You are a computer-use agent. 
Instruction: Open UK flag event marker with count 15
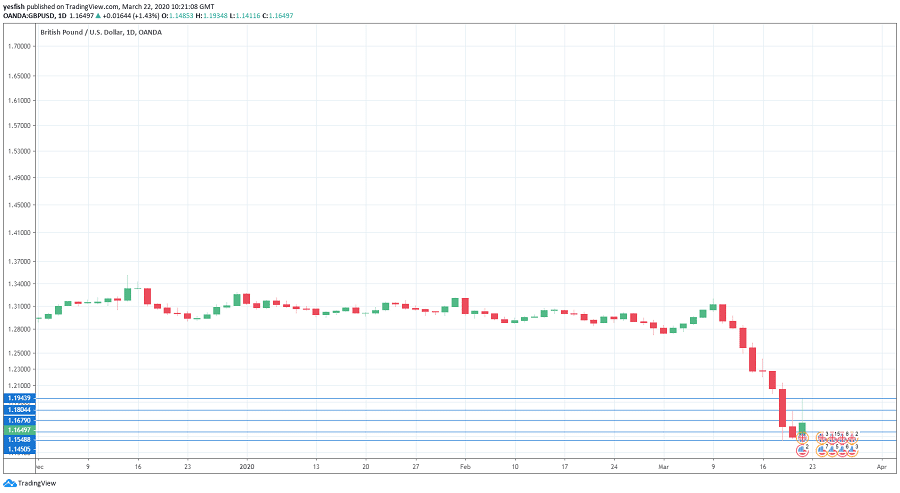[832, 439]
